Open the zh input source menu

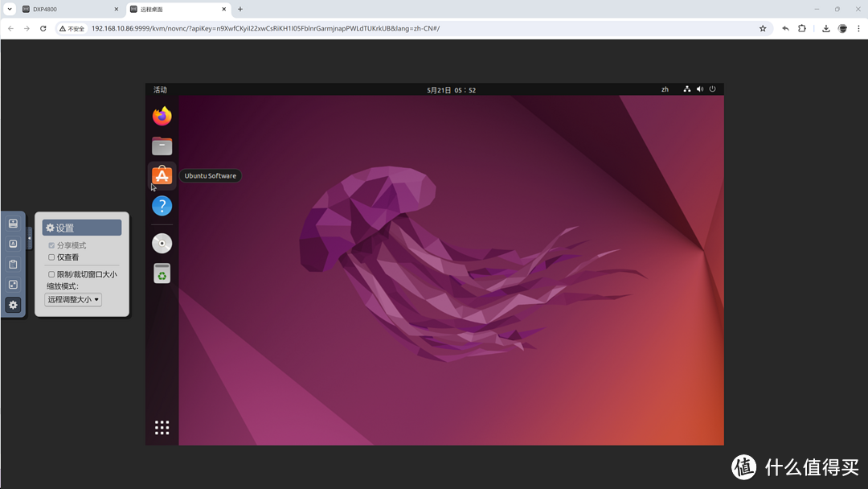[665, 89]
